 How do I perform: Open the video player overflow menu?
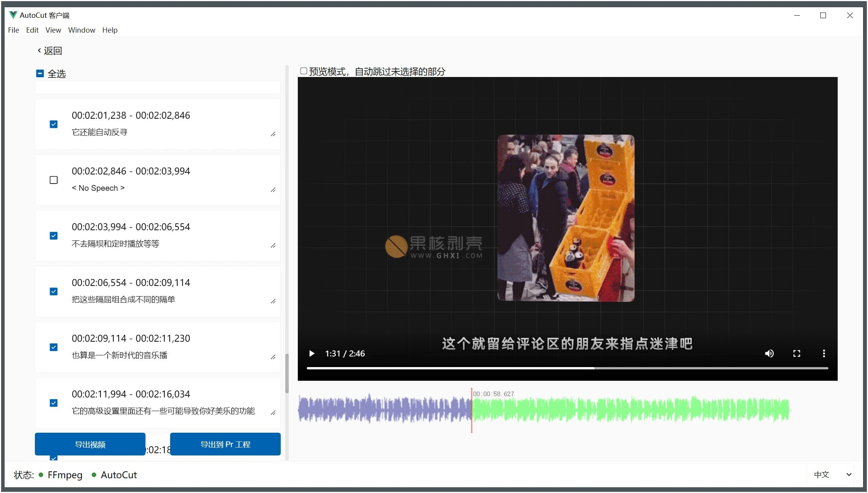pyautogui.click(x=824, y=353)
